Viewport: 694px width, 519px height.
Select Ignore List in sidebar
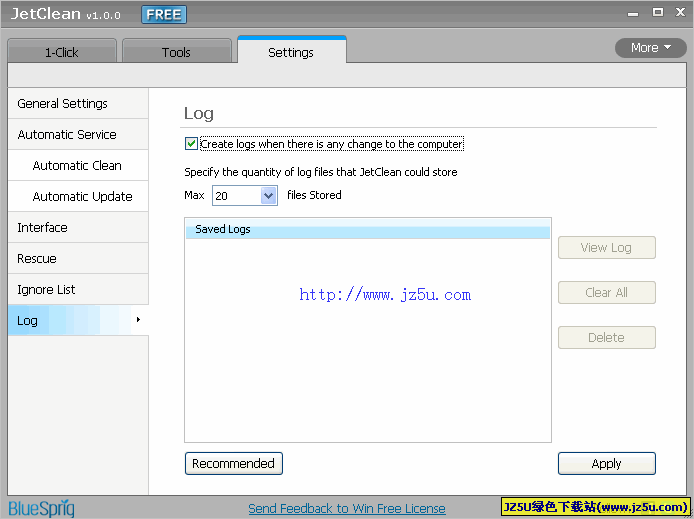pos(78,289)
